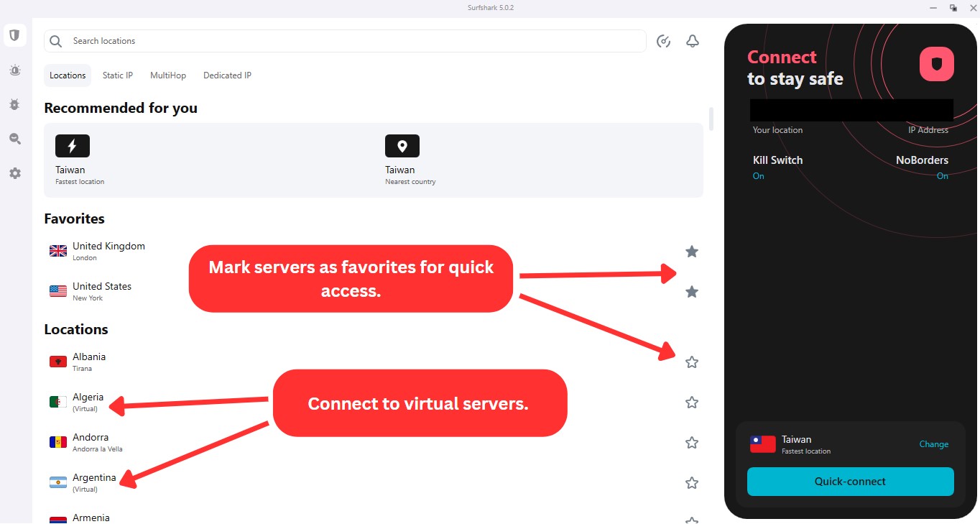Screen dimensions: 980x524
Task: Click the Algeria flag icon
Action: click(58, 402)
